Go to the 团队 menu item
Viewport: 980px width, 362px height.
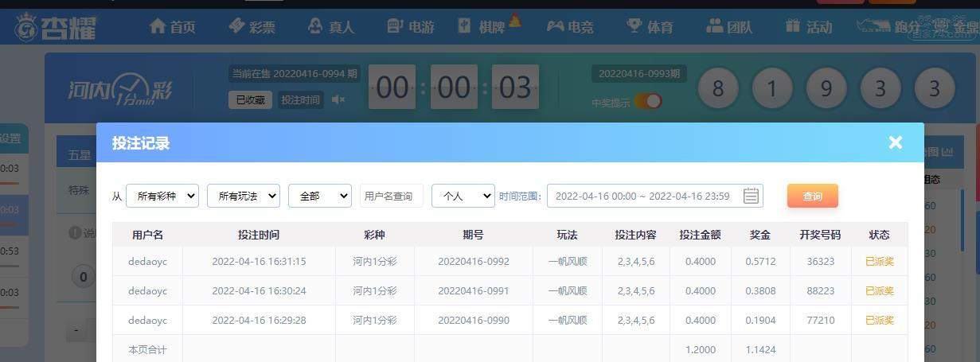[740, 27]
